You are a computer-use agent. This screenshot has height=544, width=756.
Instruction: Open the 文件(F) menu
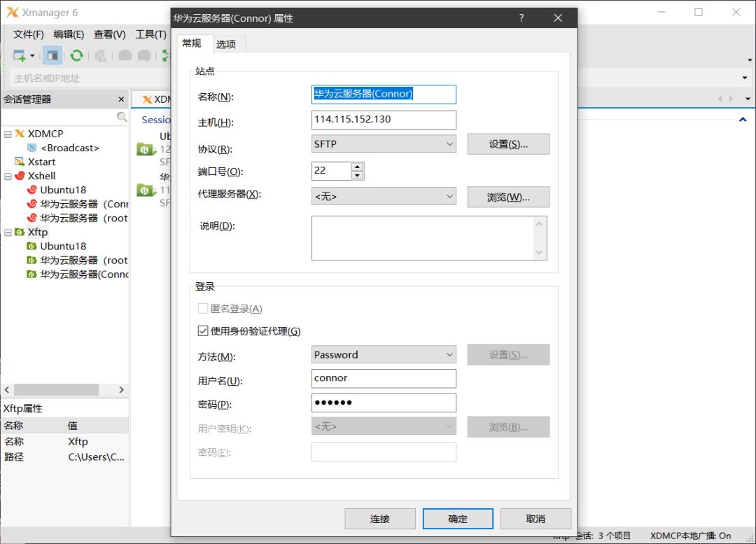coord(29,34)
